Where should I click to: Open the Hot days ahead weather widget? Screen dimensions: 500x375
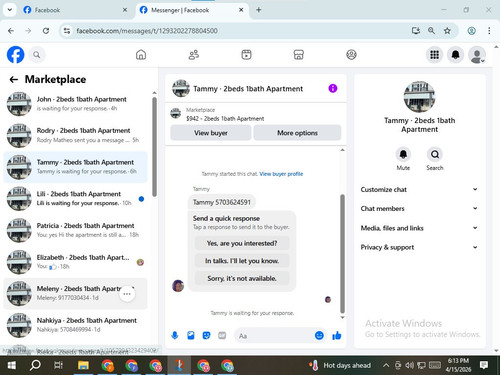340,365
